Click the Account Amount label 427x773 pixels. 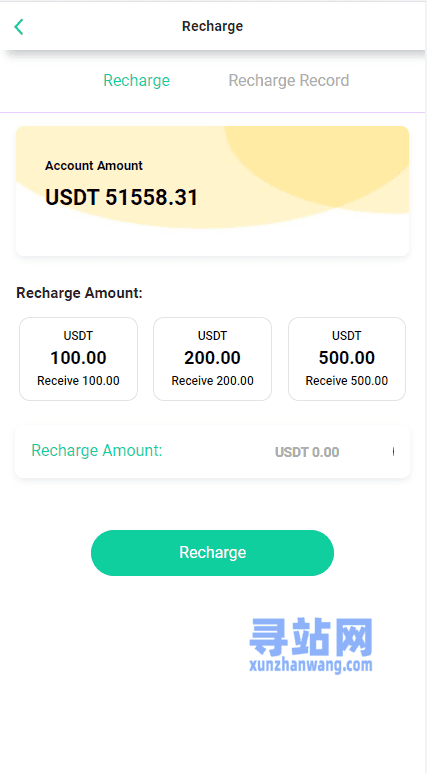tap(94, 166)
